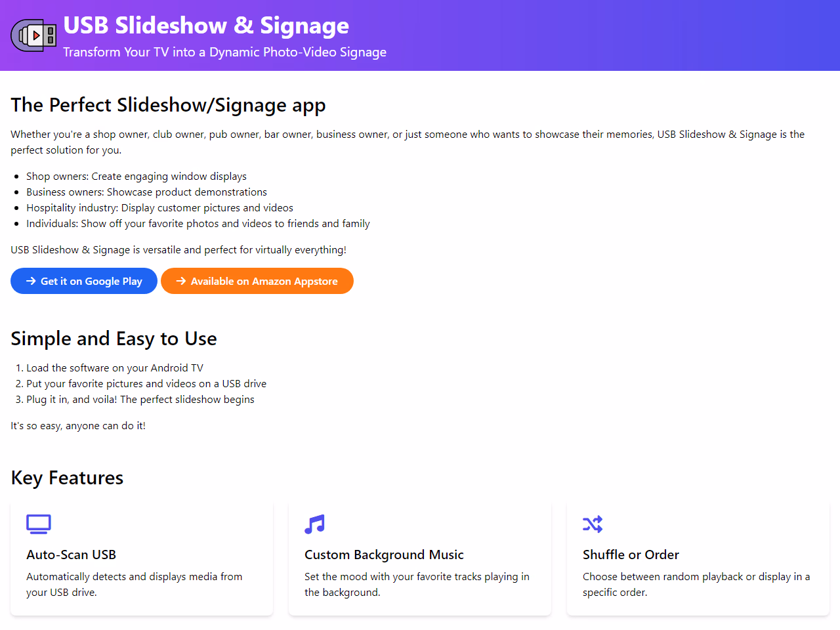Select the 'Auto-Scan USB' card title
Image resolution: width=840 pixels, height=630 pixels.
[71, 555]
